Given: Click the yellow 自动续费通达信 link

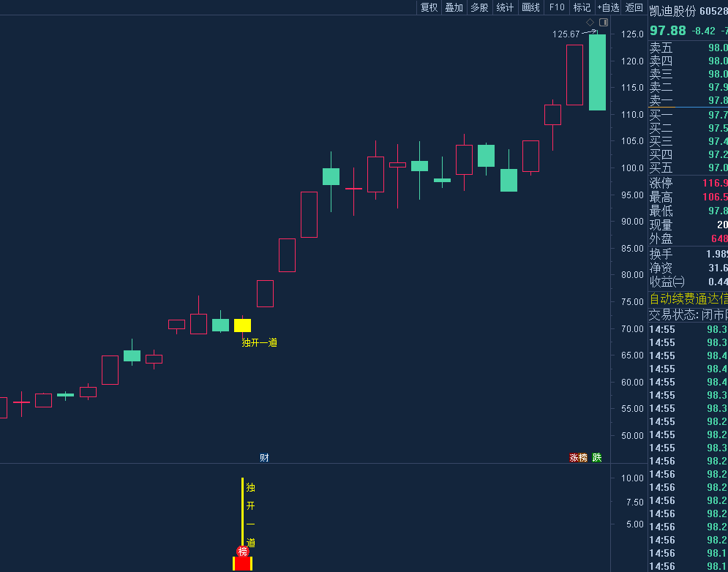Looking at the screenshot, I should [x=688, y=298].
